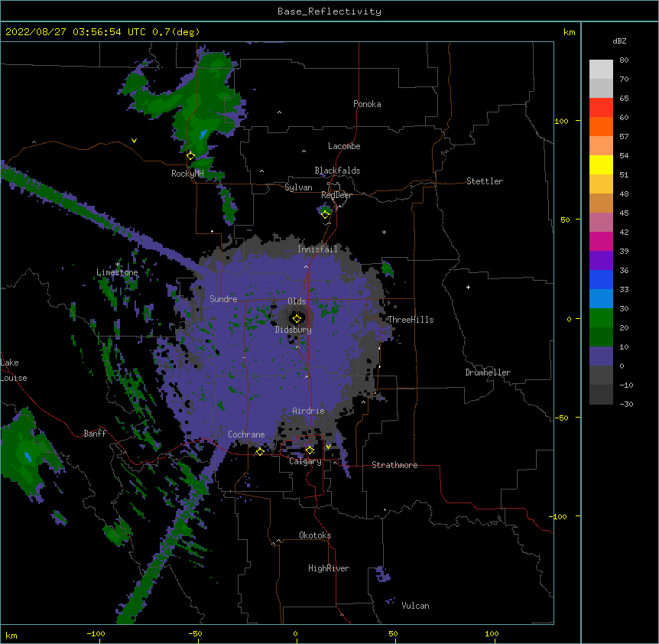Click the 80 value on the dBZ scale
This screenshot has height=644, width=659.
[624, 60]
